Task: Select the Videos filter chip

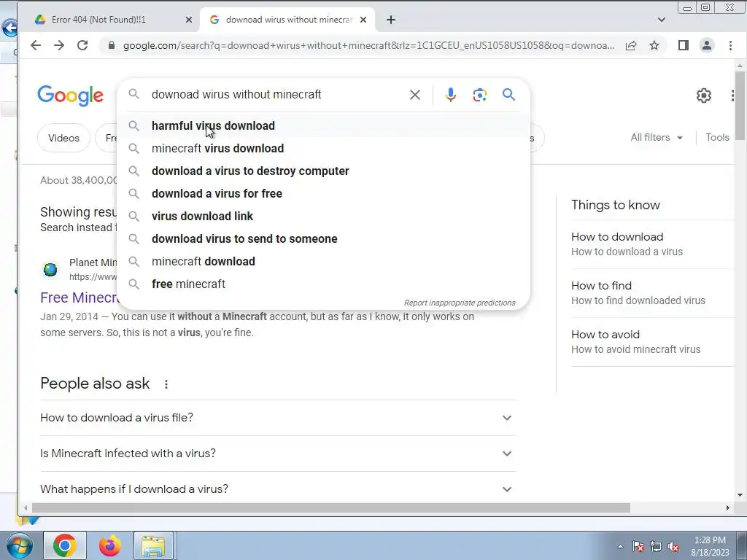Action: pos(63,138)
